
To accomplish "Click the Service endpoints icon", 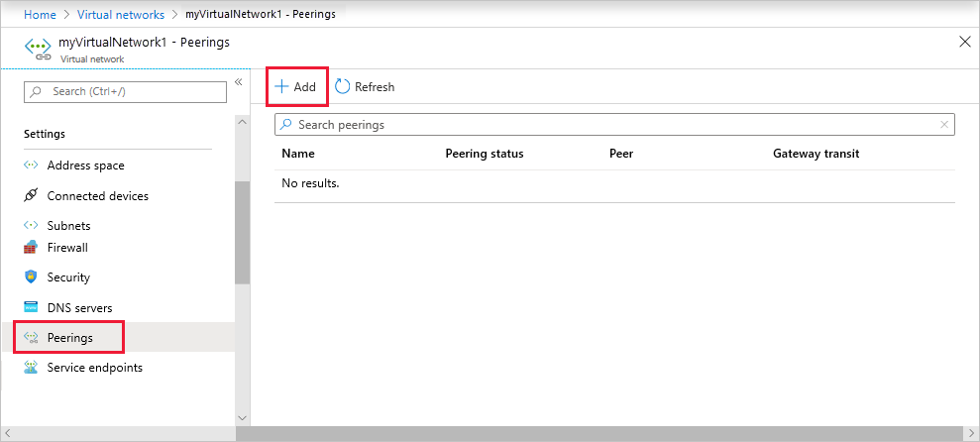I will pos(31,368).
